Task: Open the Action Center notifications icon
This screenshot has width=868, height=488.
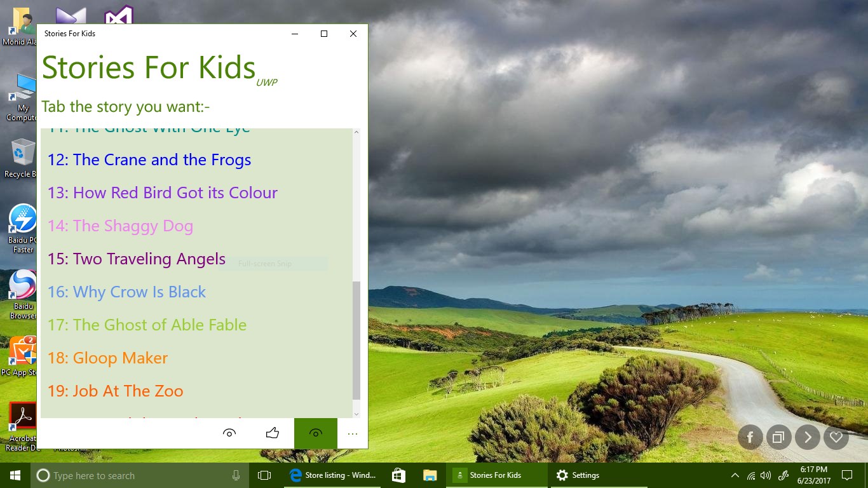Action: (846, 475)
